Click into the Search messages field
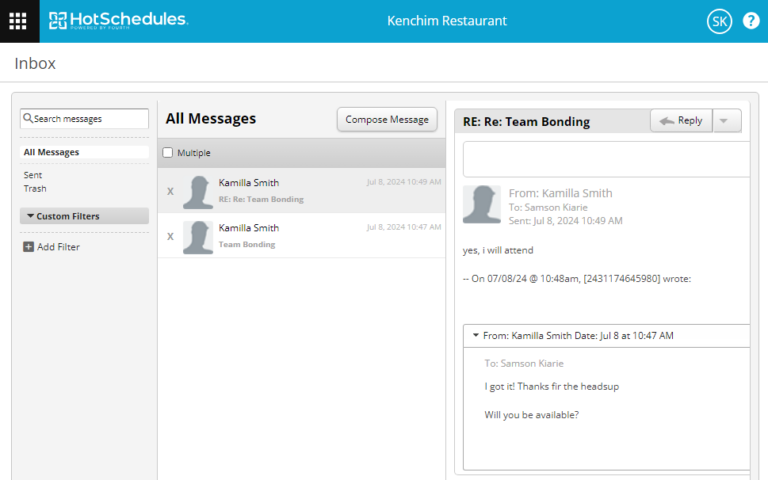 [x=90, y=119]
